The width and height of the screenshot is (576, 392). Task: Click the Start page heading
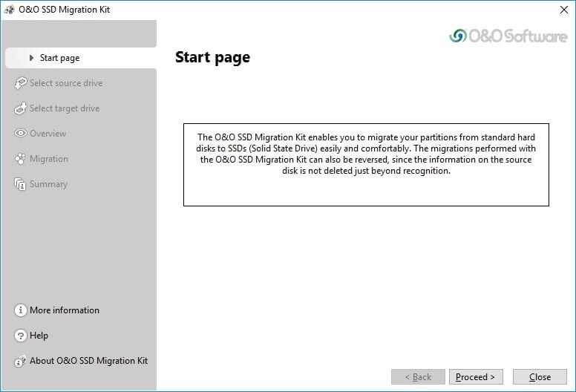(x=212, y=57)
